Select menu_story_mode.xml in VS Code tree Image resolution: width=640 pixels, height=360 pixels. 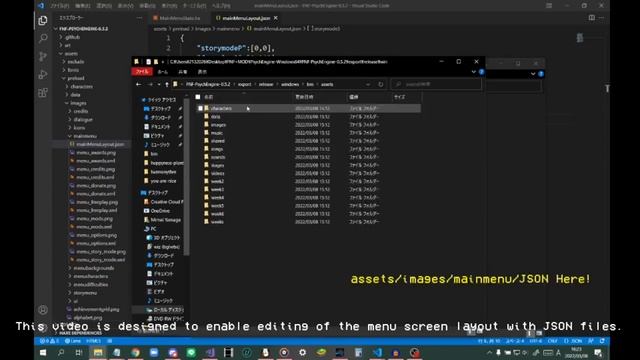pos(100,260)
